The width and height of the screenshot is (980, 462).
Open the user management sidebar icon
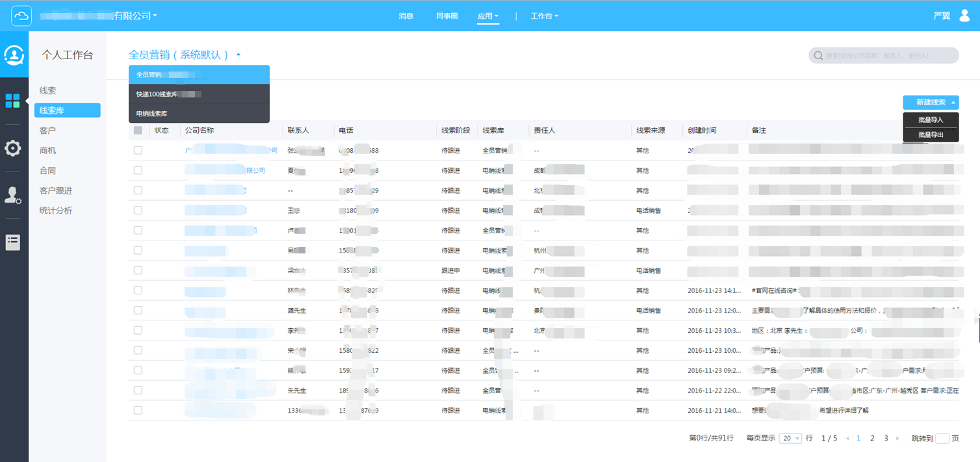coord(13,195)
